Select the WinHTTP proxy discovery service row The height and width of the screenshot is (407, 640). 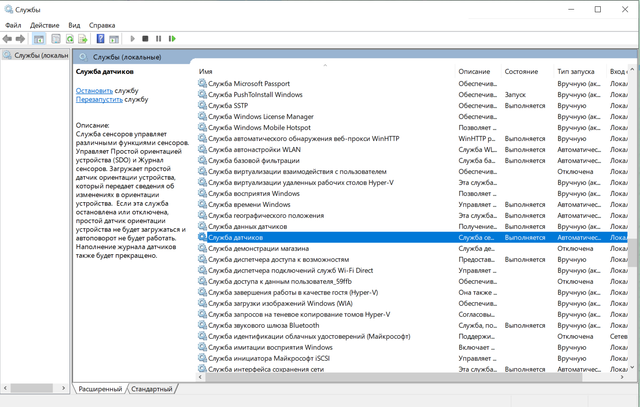[x=412, y=138]
